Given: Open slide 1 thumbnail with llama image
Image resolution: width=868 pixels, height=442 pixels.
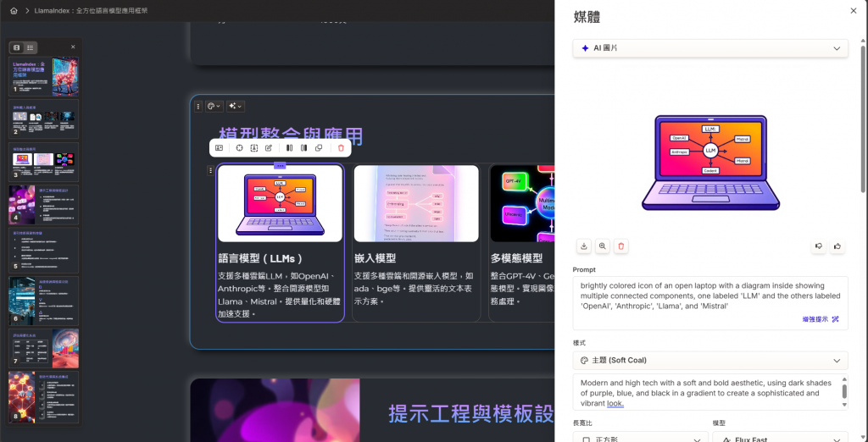Looking at the screenshot, I should (x=44, y=76).
